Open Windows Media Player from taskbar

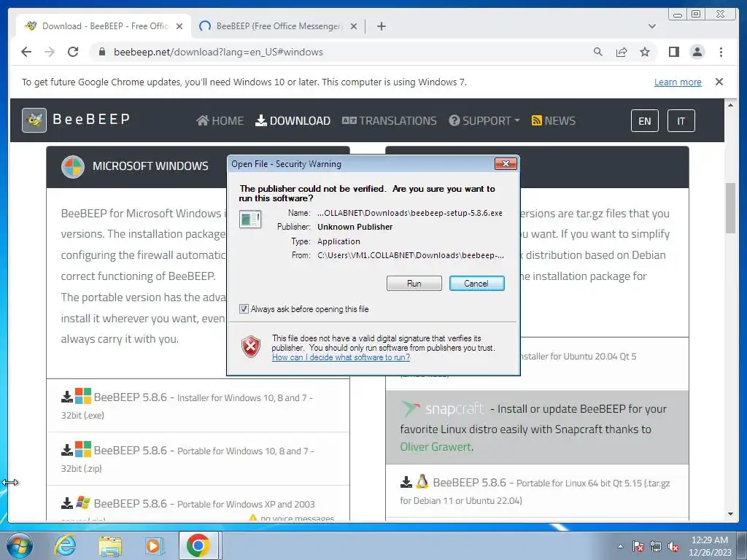(155, 545)
